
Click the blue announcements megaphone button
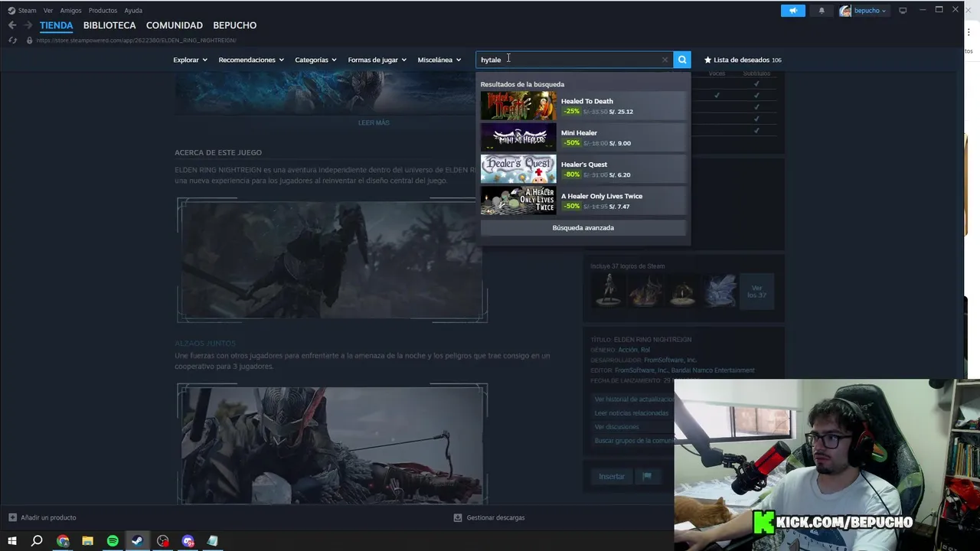pos(793,11)
